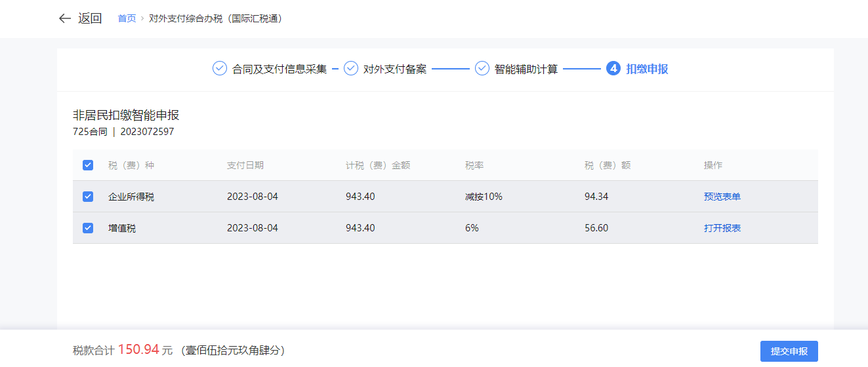The width and height of the screenshot is (868, 367).
Task: Open 打开报表 for 增值税
Action: point(722,228)
